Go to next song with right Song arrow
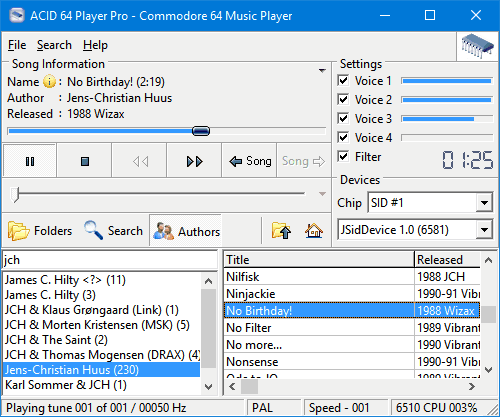The image size is (500, 417). (x=304, y=161)
